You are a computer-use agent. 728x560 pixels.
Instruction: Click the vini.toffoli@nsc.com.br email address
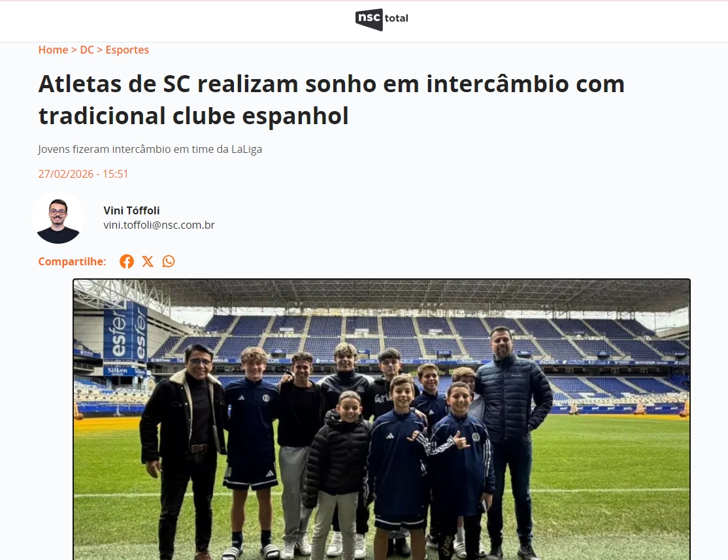tap(159, 225)
